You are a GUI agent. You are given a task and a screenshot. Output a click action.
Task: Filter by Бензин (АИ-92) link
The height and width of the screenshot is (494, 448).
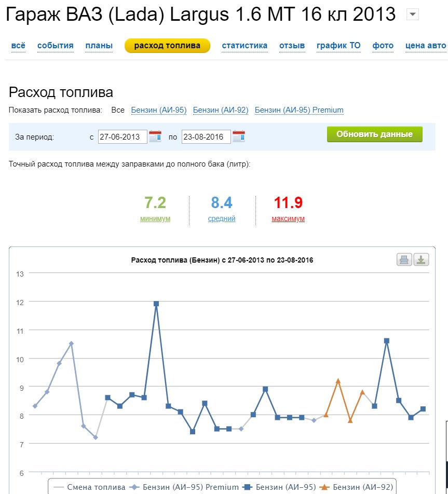[x=221, y=110]
